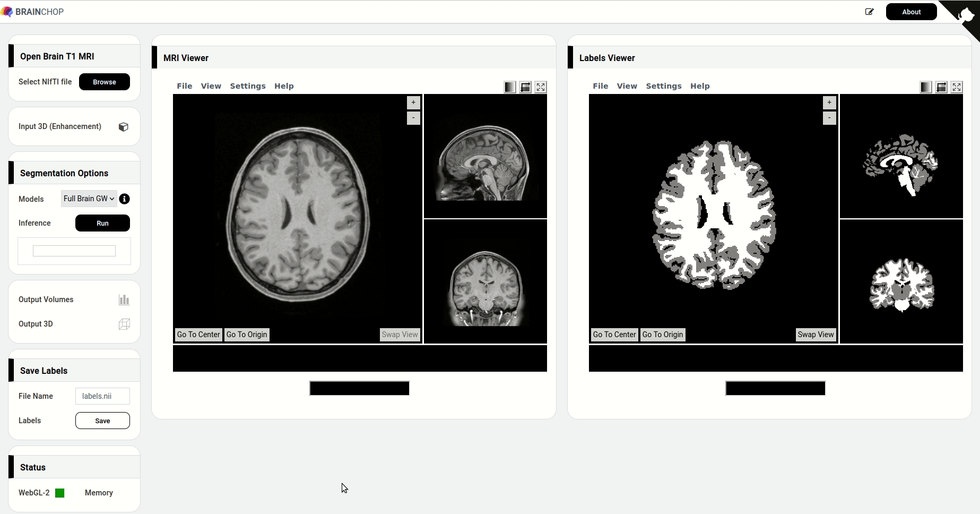Expand the MRI Viewer to fullscreen
This screenshot has width=980, height=514.
tap(541, 87)
